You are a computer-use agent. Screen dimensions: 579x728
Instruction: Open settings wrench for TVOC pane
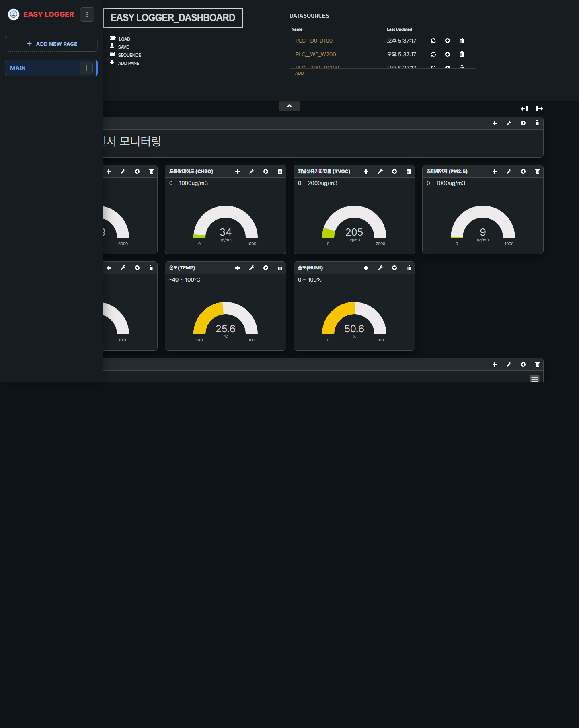point(380,171)
